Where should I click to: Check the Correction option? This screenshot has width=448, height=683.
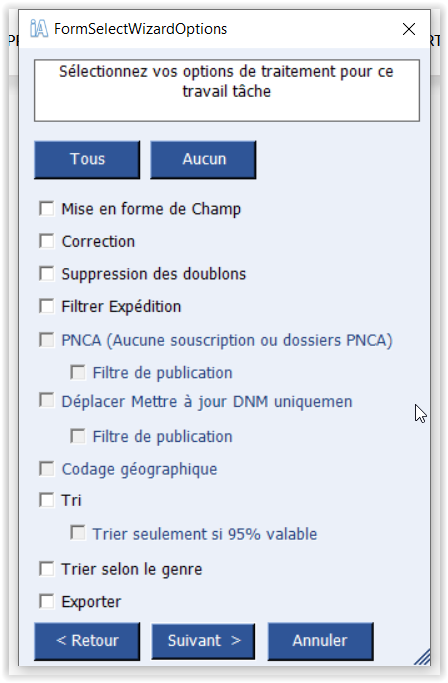(x=47, y=241)
